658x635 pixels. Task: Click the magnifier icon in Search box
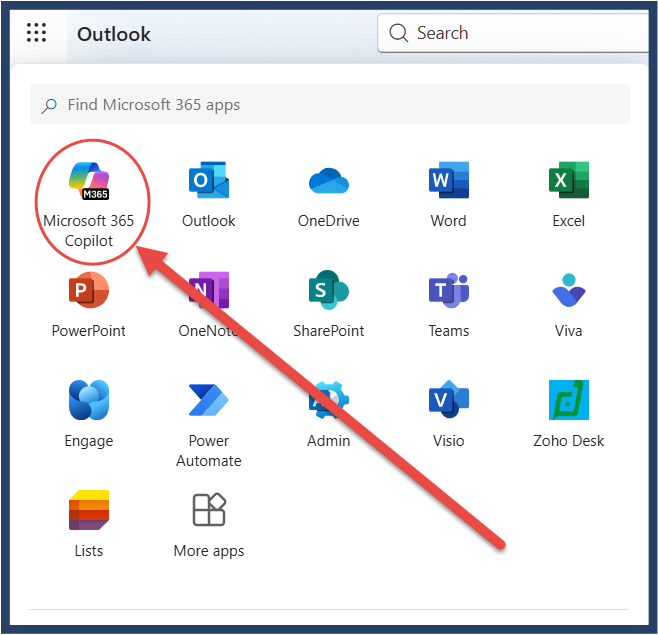(x=398, y=33)
